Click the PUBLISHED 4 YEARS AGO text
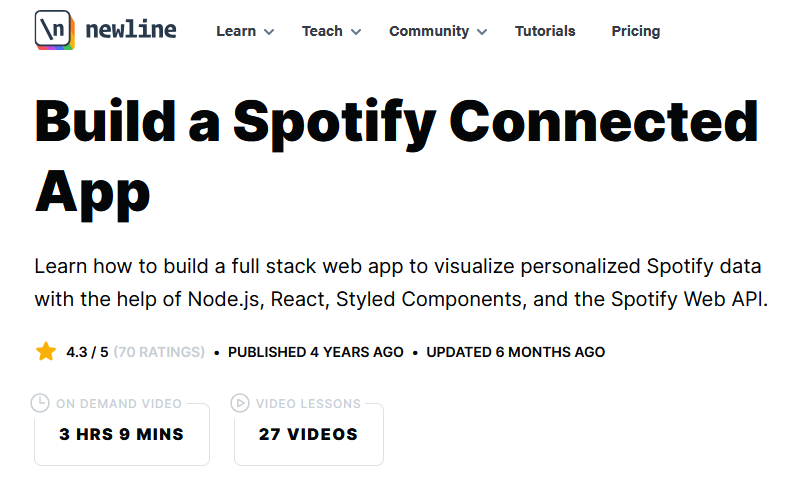Screen dimensions: 796x502 316,352
